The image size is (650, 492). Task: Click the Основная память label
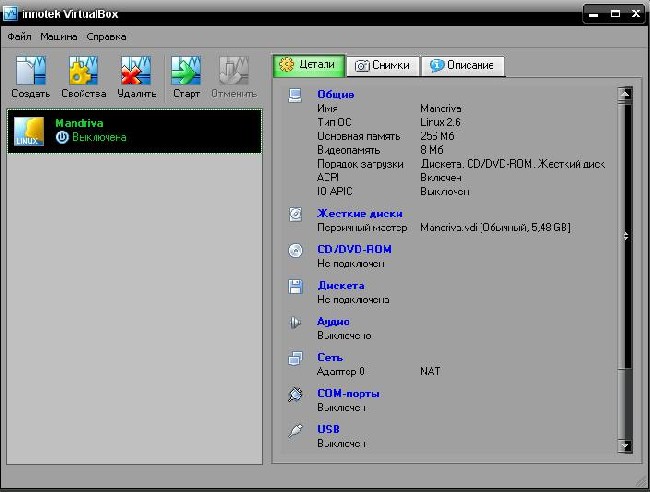click(359, 136)
